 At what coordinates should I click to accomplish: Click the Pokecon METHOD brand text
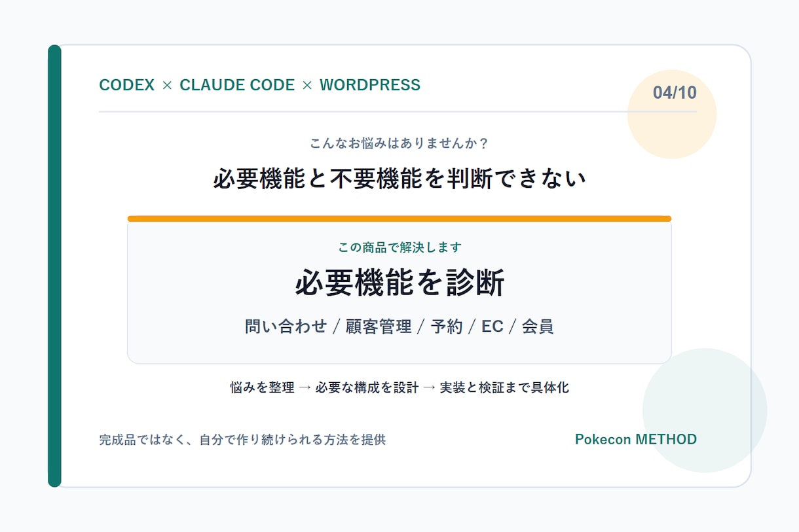(x=636, y=440)
